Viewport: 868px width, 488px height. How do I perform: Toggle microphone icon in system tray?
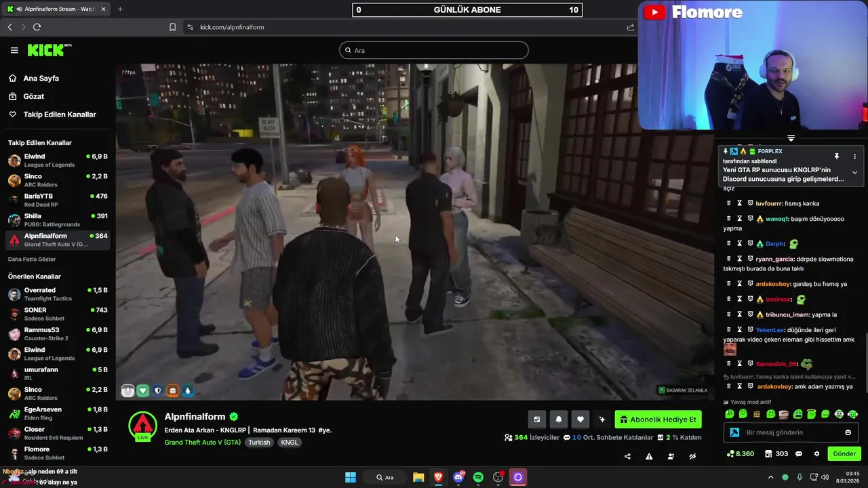tap(800, 477)
